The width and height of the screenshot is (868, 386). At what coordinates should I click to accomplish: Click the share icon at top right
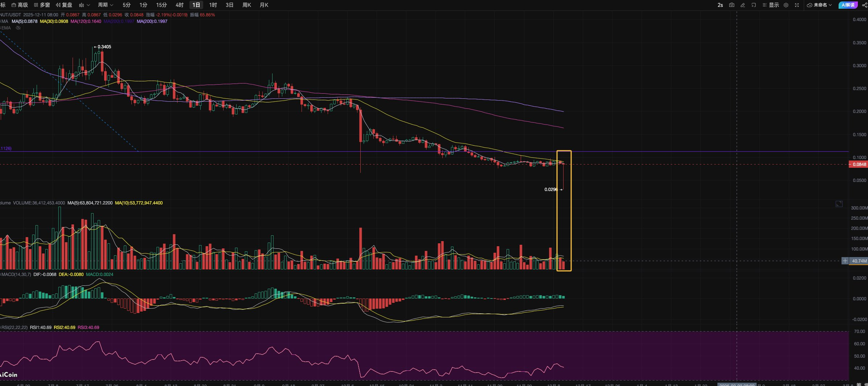[864, 5]
